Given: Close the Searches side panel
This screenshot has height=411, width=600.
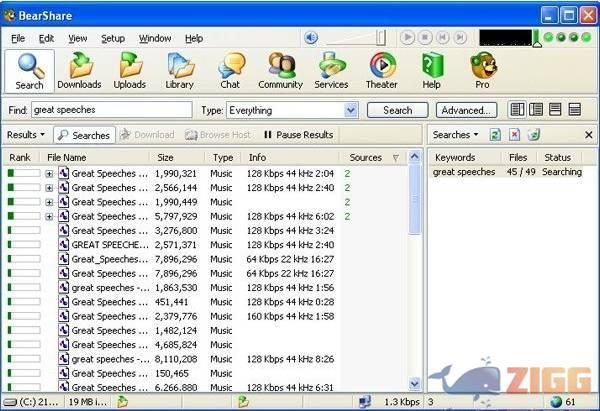Looking at the screenshot, I should click(589, 135).
